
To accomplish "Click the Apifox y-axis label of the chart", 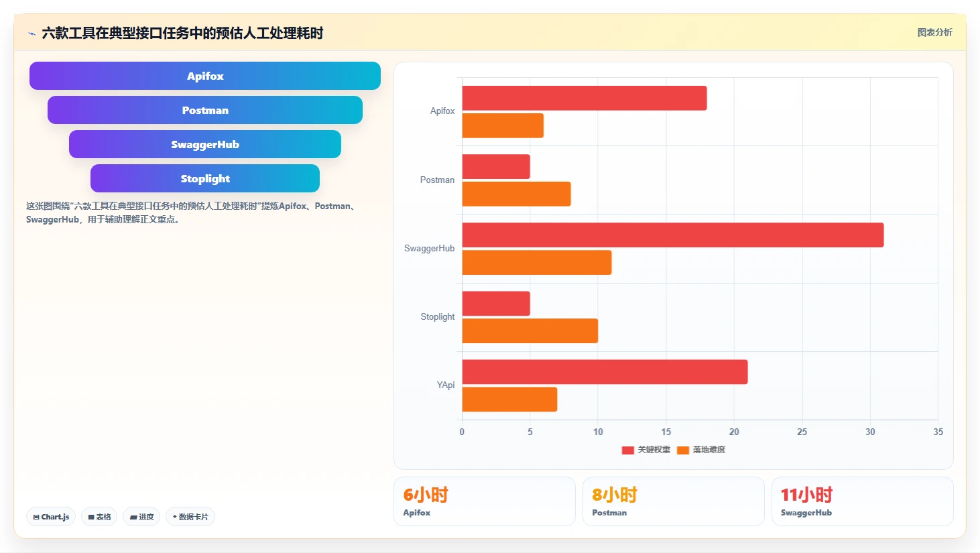I will 442,111.
